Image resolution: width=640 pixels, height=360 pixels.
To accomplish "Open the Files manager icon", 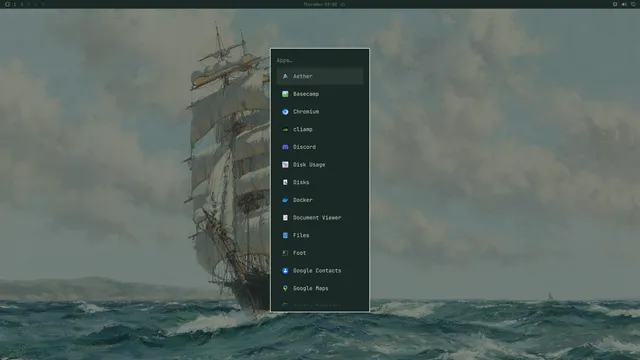I will click(285, 236).
